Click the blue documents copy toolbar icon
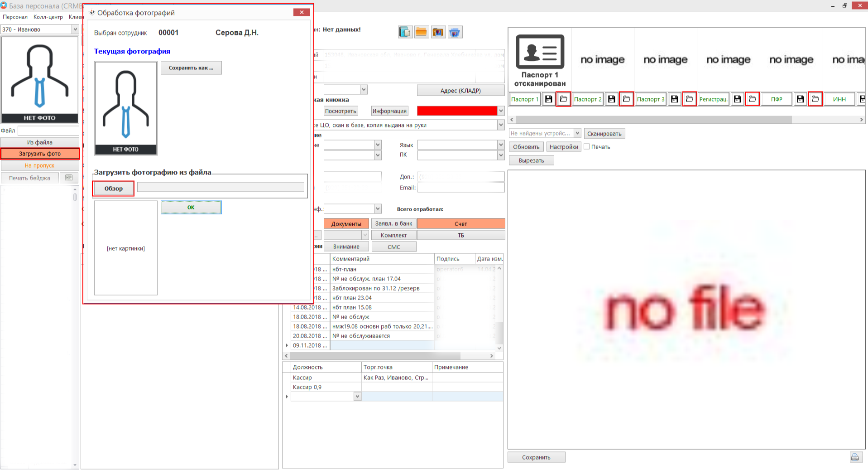This screenshot has width=868, height=470. (x=405, y=32)
